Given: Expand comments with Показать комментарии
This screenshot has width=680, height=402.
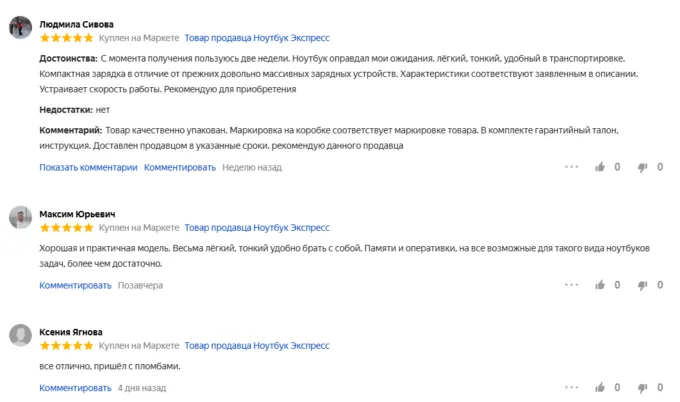Looking at the screenshot, I should point(88,168).
